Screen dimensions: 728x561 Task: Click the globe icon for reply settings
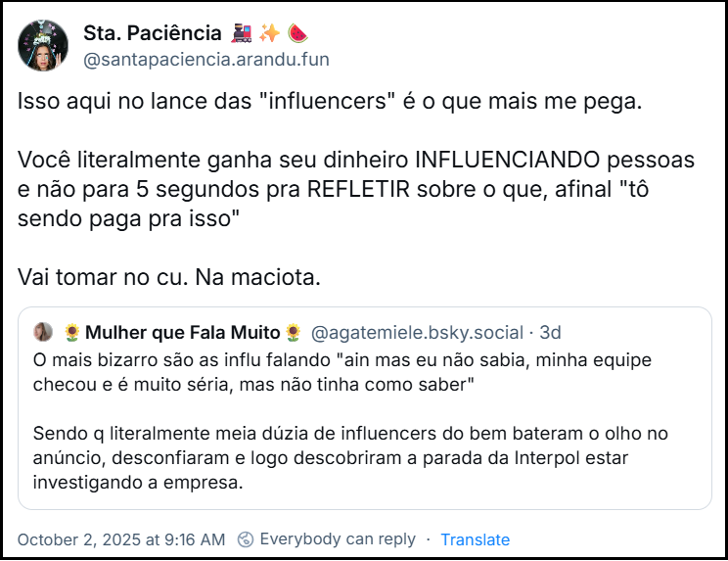point(247,539)
